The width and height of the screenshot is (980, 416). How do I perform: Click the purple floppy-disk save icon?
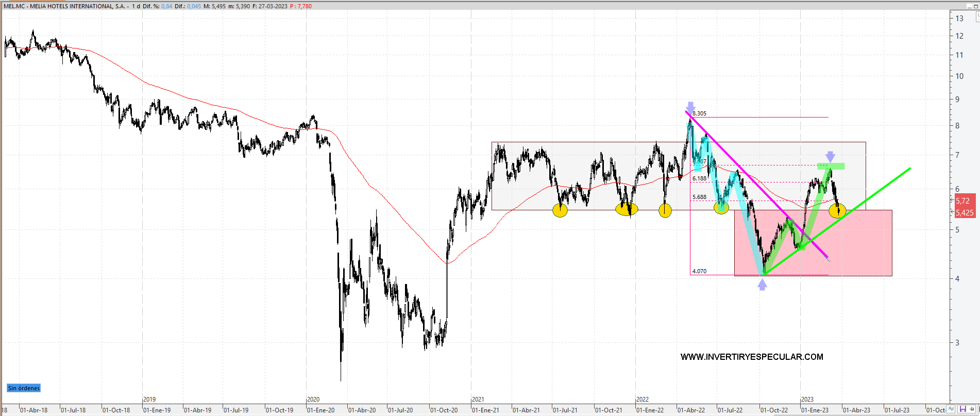[962, 409]
